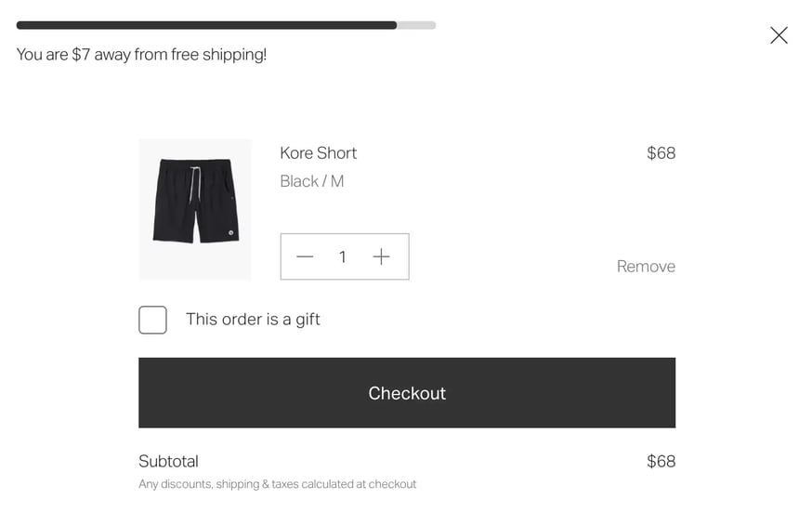Click the subtotal amount $68
The height and width of the screenshot is (512, 812).
(661, 461)
